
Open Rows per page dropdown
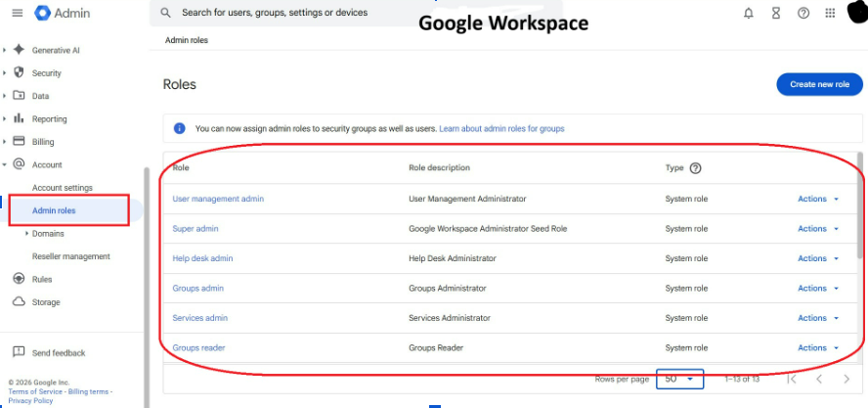pyautogui.click(x=679, y=379)
